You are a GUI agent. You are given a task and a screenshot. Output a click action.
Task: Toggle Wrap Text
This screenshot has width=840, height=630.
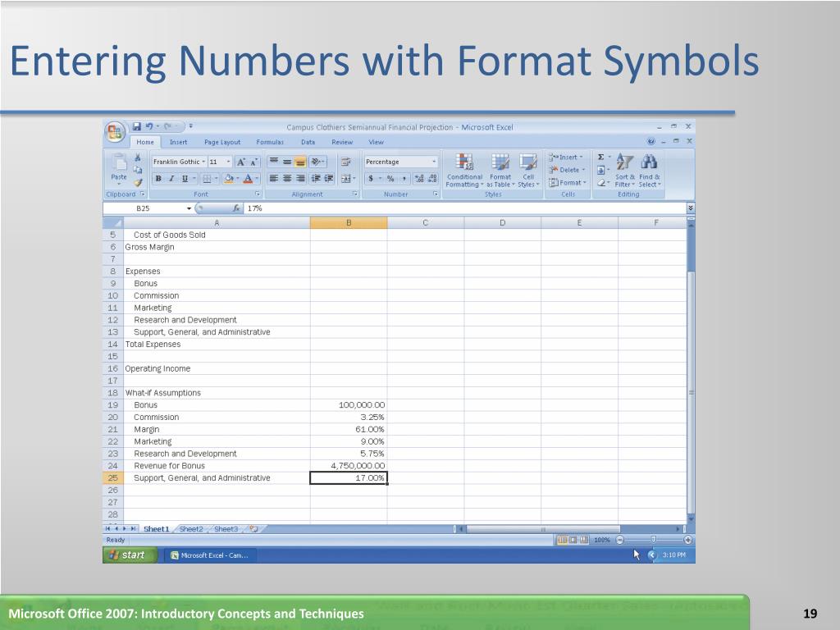346,162
